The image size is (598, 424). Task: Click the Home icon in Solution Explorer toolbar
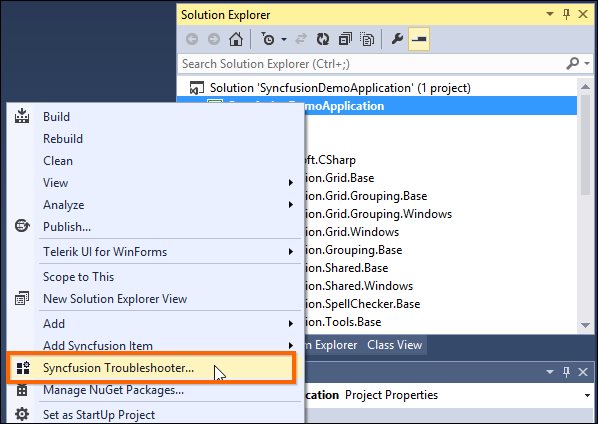click(236, 39)
